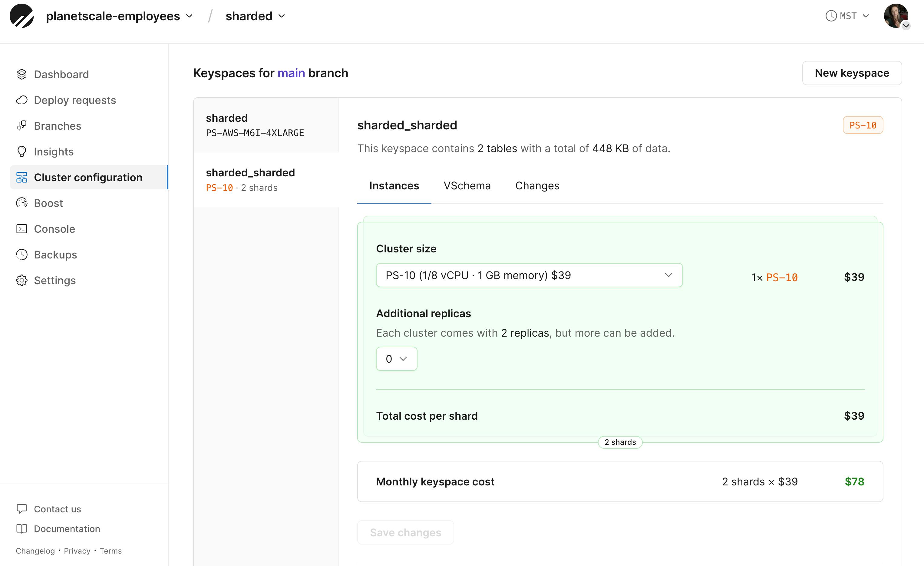The width and height of the screenshot is (924, 566).
Task: Click the Branches icon
Action: 22,126
